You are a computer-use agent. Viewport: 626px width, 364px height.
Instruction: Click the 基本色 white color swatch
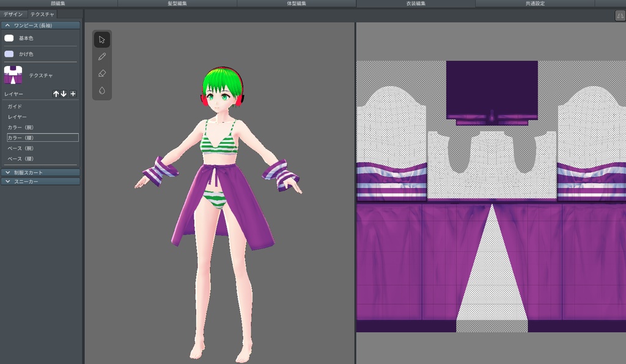(x=9, y=38)
